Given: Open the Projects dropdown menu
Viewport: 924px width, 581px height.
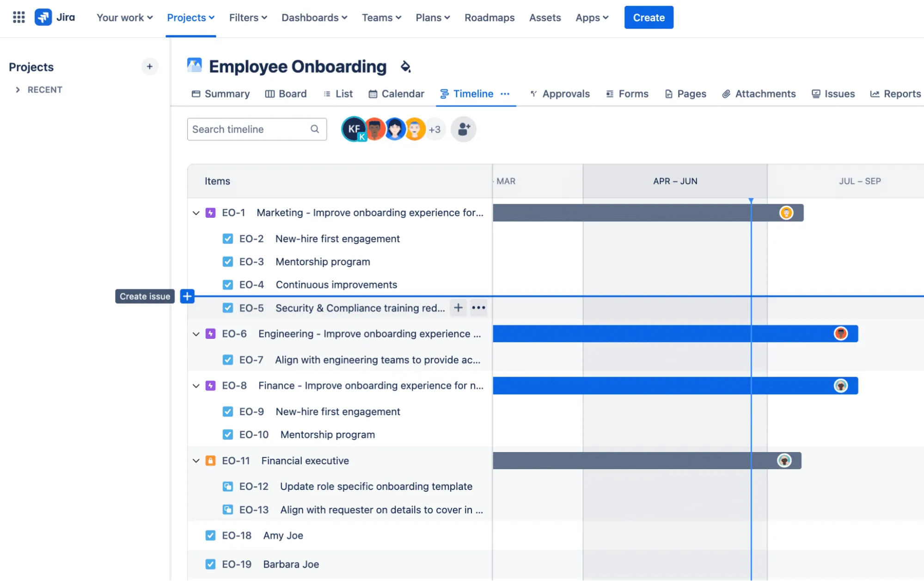Looking at the screenshot, I should (190, 18).
